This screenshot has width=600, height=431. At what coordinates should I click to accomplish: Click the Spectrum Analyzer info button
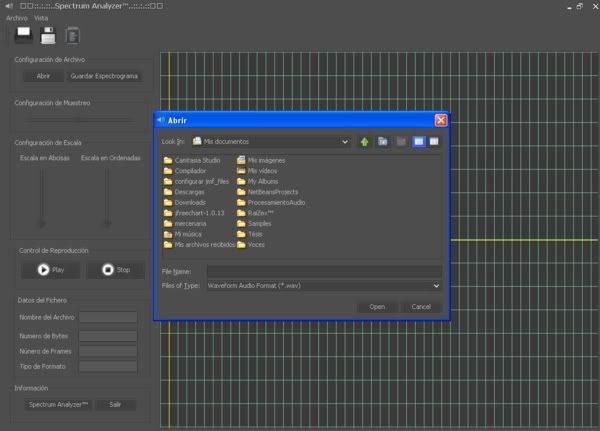[58, 405]
